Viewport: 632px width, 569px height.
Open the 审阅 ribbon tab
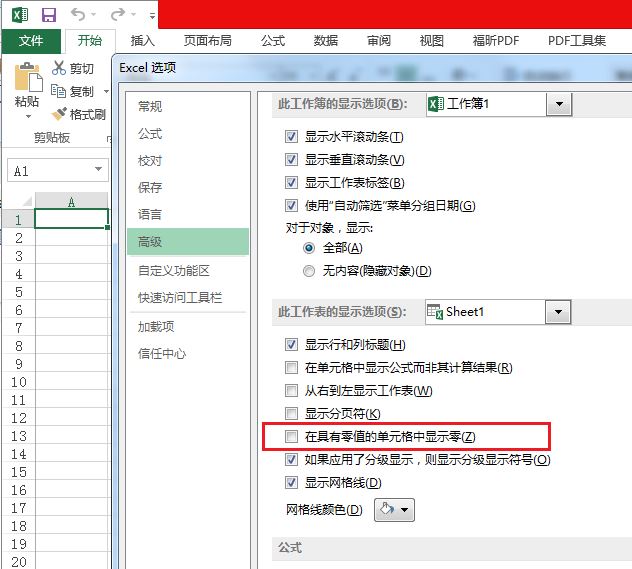tap(379, 41)
